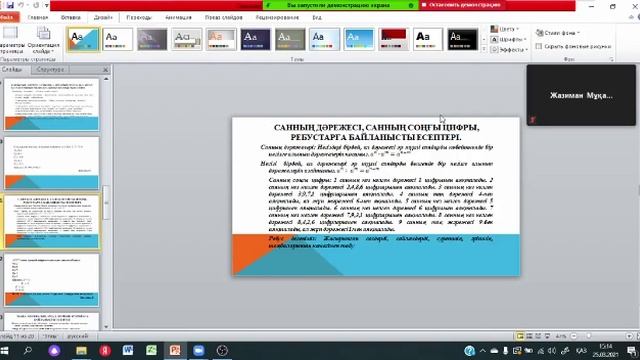Switch to the Слайды pane tab
Viewport: 640px width, 360px height.
(12, 69)
